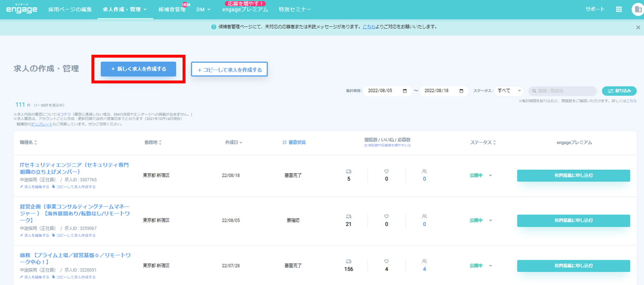
Task: Click the search magnifier icon
Action: point(534,91)
